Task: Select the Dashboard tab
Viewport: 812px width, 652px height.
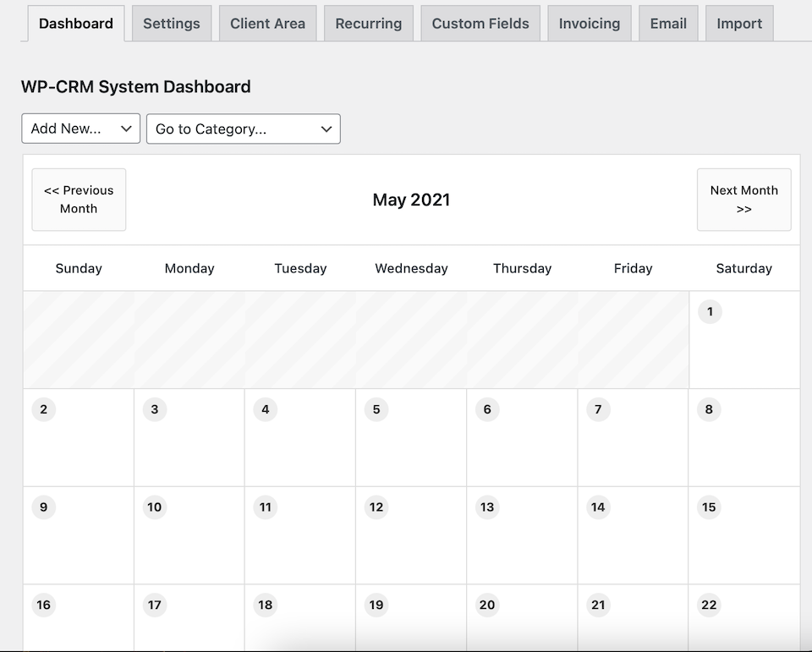Action: click(76, 24)
